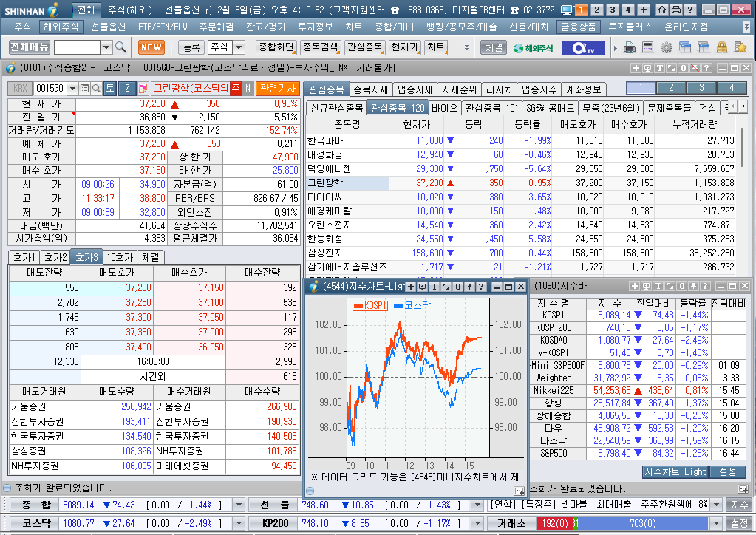Open the 주문체결 menu
Viewport: 756px width, 535px height.
coord(216,27)
